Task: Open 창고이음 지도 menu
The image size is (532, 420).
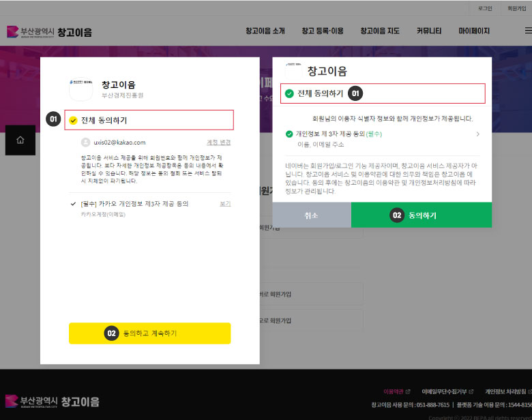Action: point(380,31)
